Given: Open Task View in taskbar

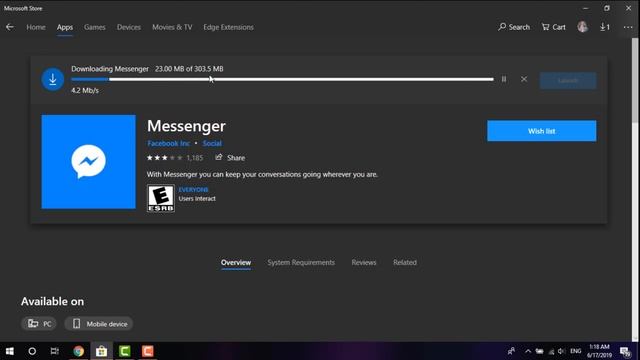Looking at the screenshot, I should coord(55,351).
